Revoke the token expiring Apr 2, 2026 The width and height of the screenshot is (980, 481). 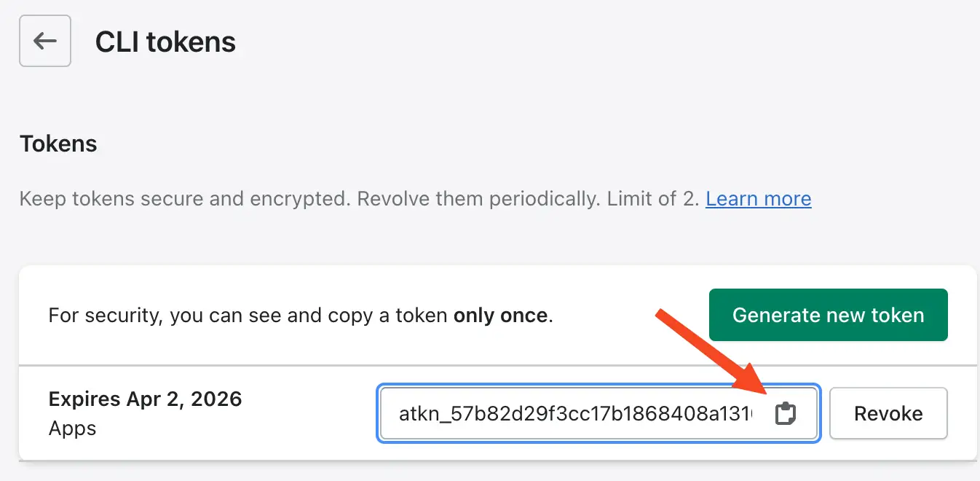click(x=888, y=413)
